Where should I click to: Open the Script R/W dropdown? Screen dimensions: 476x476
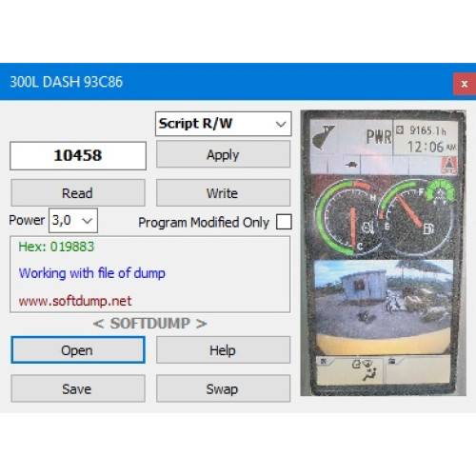(x=223, y=124)
